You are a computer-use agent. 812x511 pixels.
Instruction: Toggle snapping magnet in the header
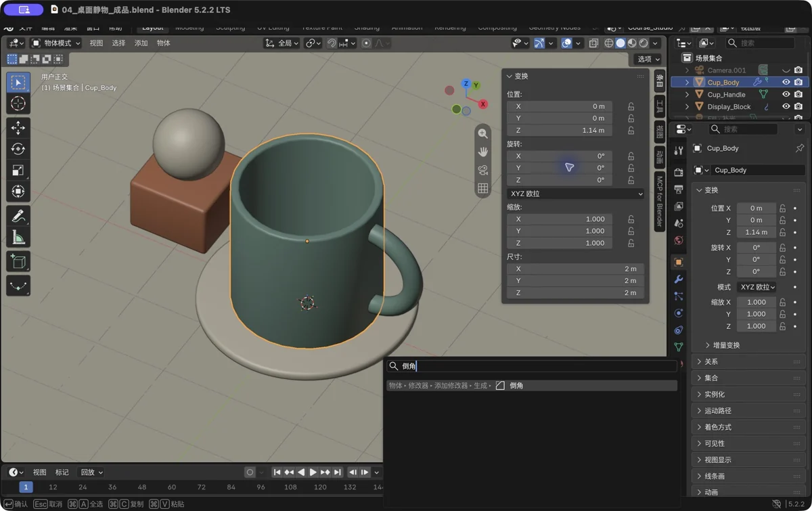(332, 43)
